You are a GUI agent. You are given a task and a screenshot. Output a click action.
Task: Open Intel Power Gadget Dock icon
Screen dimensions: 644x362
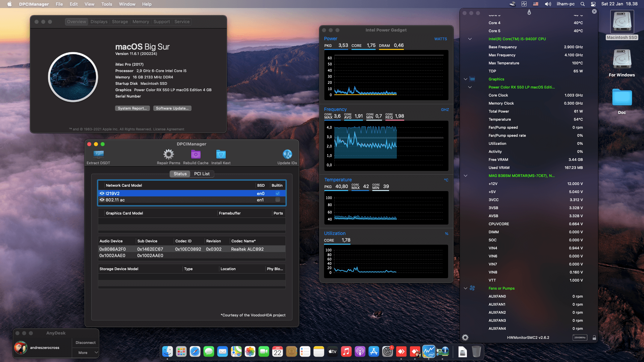(x=429, y=351)
